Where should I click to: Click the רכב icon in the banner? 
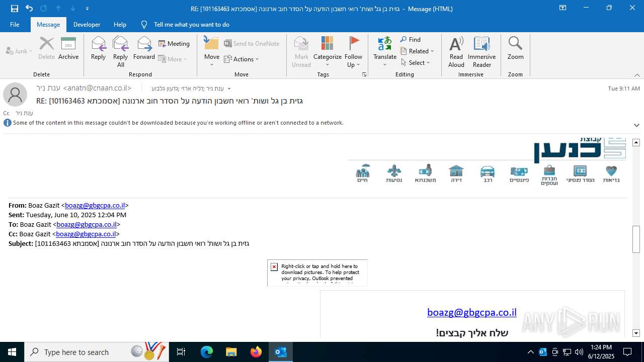pyautogui.click(x=487, y=173)
